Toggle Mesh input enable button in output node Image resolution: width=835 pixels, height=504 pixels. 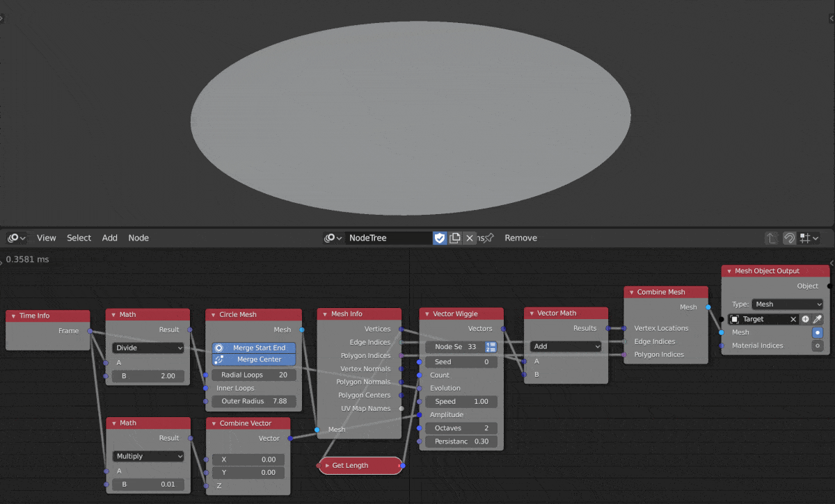coord(818,332)
